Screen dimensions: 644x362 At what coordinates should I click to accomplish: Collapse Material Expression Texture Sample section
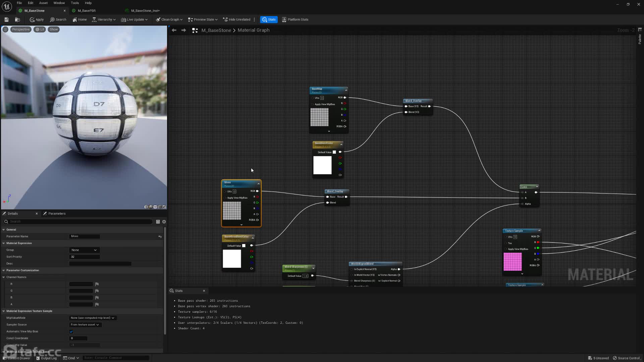click(4, 311)
